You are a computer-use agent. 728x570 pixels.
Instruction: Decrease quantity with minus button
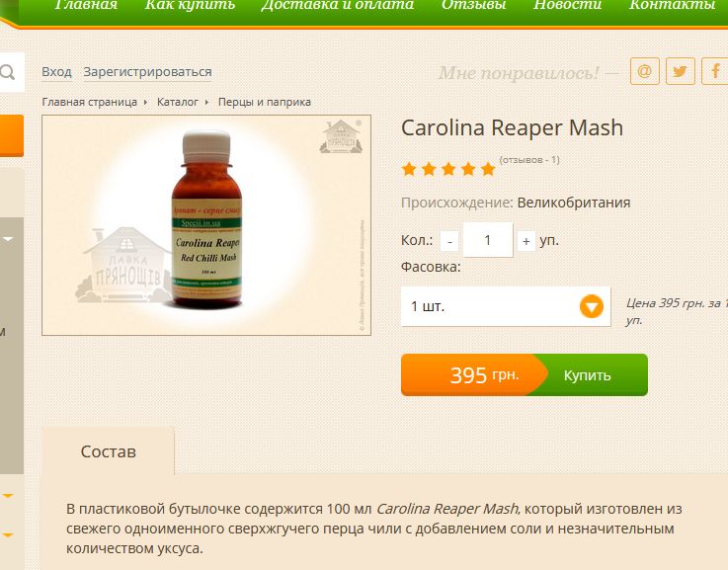(x=449, y=241)
